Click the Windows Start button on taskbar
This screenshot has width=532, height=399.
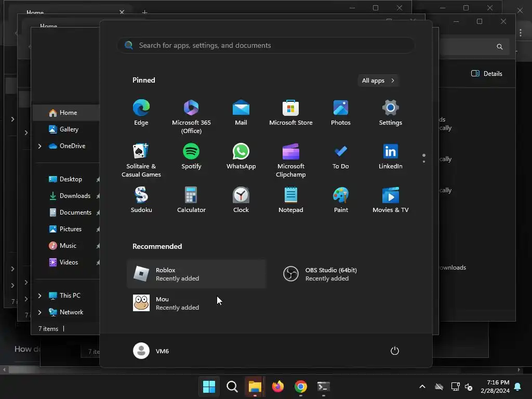tap(209, 387)
